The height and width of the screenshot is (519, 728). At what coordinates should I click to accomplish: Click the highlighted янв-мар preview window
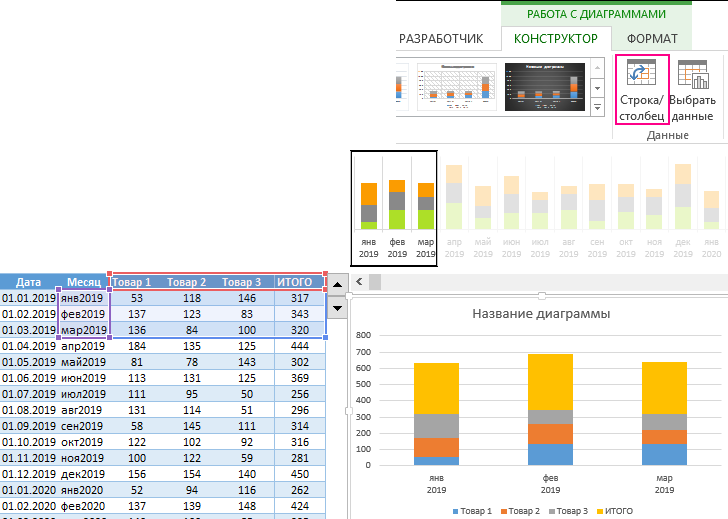394,208
